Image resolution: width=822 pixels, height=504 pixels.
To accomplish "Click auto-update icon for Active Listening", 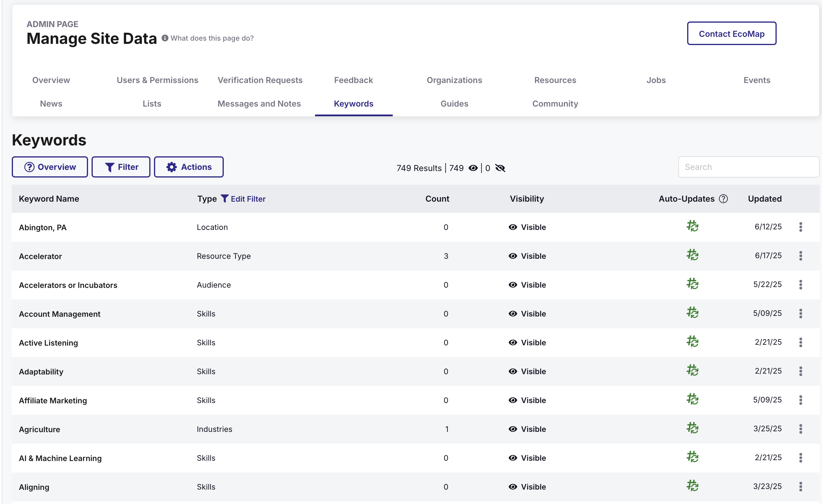I will (x=692, y=341).
